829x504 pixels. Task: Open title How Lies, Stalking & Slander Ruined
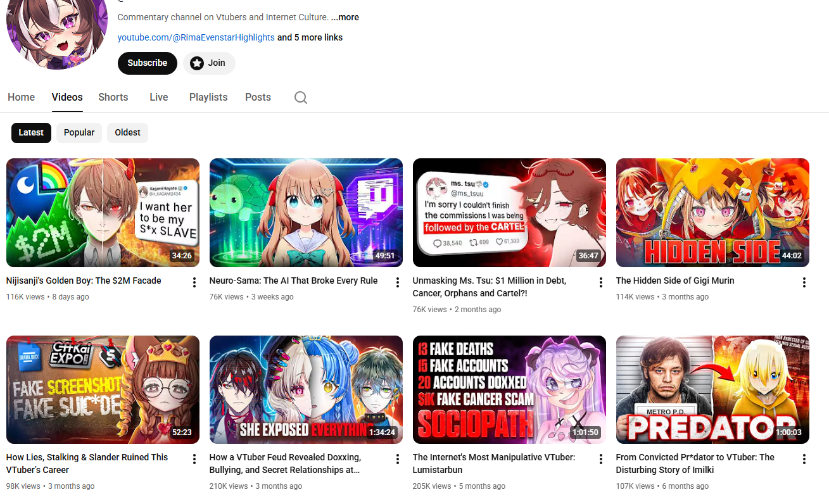pos(87,463)
